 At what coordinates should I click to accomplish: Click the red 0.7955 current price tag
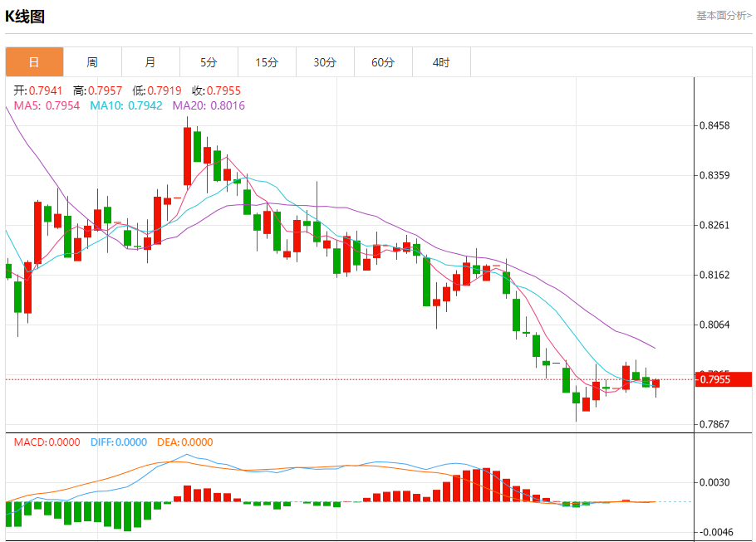pos(724,379)
